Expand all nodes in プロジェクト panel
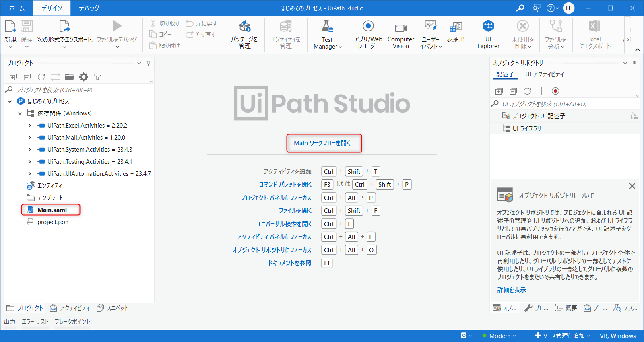The width and height of the screenshot is (644, 342). click(x=13, y=77)
